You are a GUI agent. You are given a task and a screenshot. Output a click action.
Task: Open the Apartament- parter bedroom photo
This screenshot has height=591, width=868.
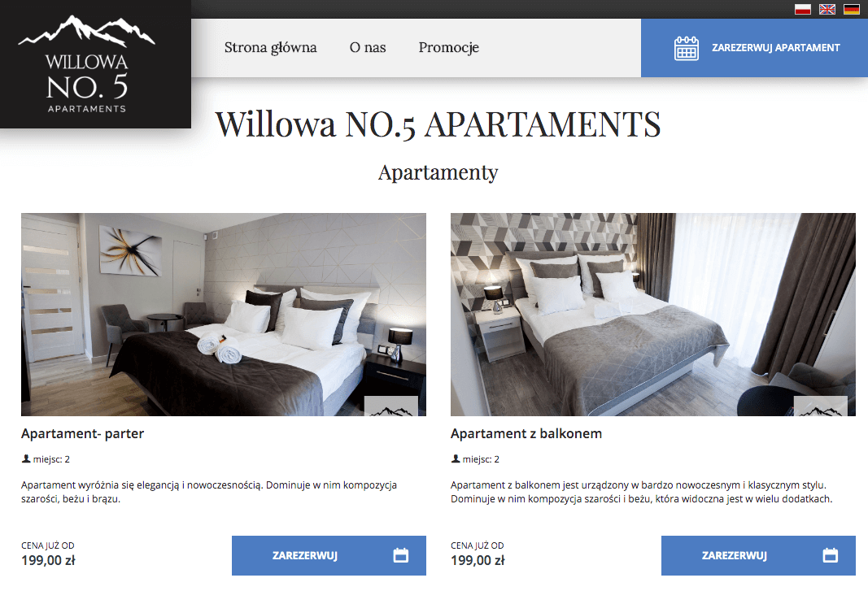224,315
